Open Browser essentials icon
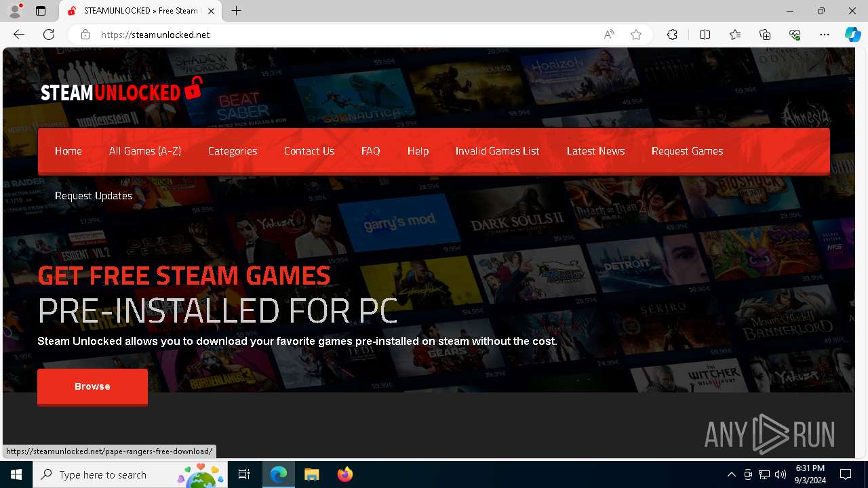Viewport: 868px width, 488px height. (795, 35)
